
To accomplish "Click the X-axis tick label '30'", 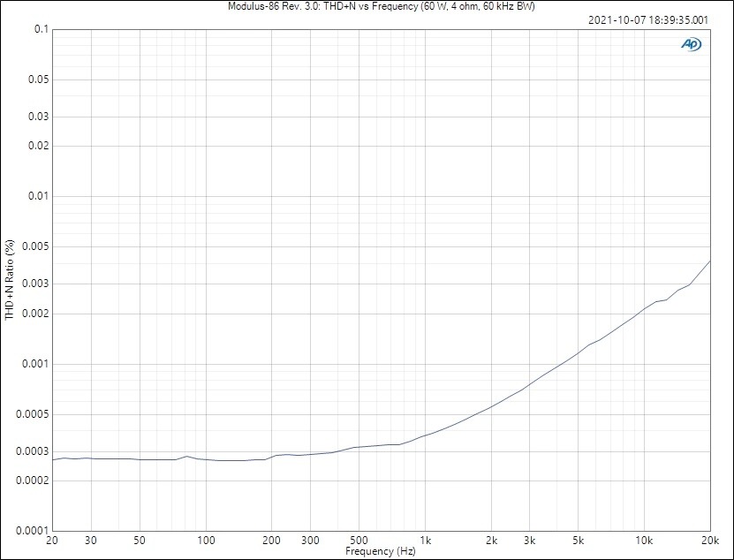I will coord(91,541).
